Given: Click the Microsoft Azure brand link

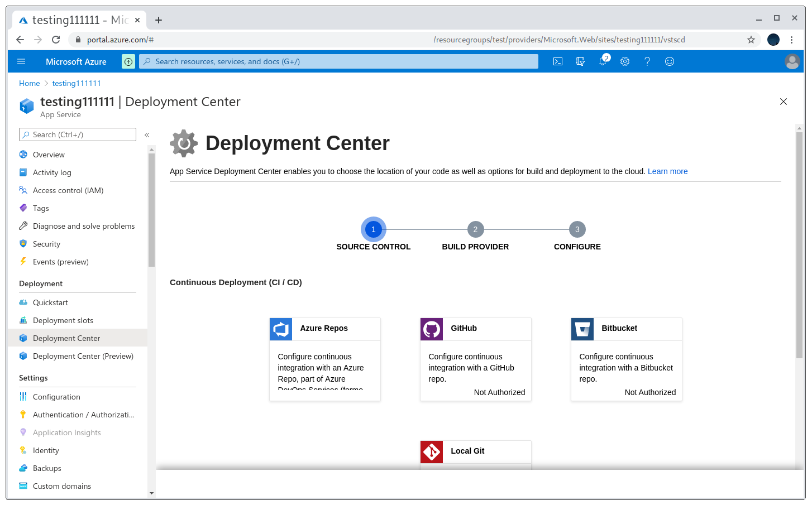Looking at the screenshot, I should point(76,61).
